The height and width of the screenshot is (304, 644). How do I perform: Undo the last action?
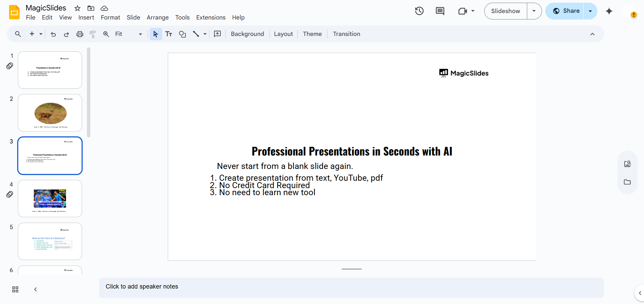53,34
